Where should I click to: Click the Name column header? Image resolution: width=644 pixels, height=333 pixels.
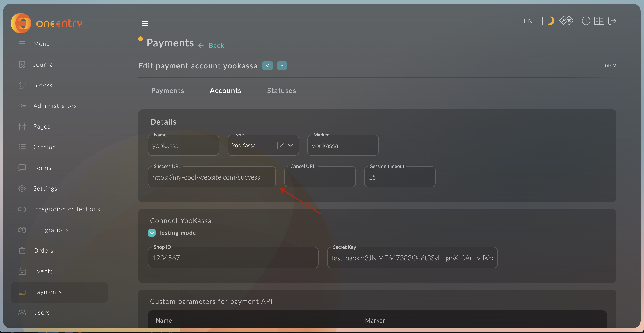[x=164, y=320]
